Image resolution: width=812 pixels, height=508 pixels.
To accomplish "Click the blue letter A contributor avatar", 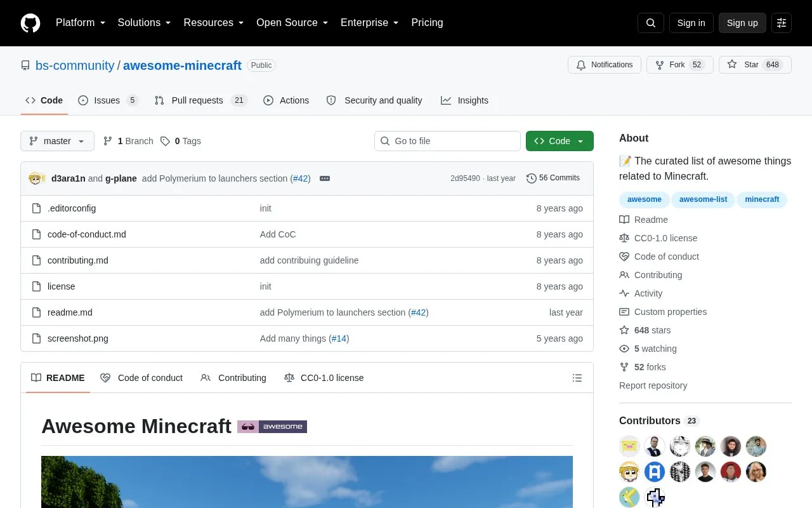I will pyautogui.click(x=655, y=472).
